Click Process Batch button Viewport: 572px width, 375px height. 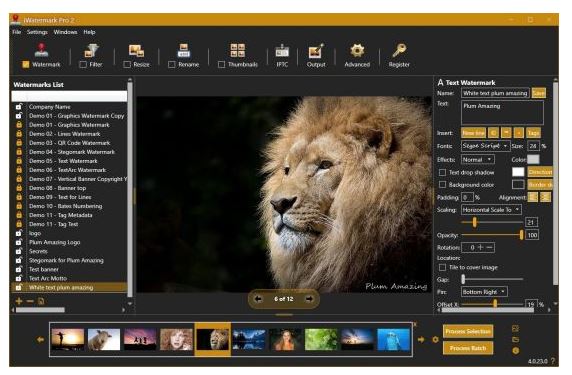click(x=468, y=348)
